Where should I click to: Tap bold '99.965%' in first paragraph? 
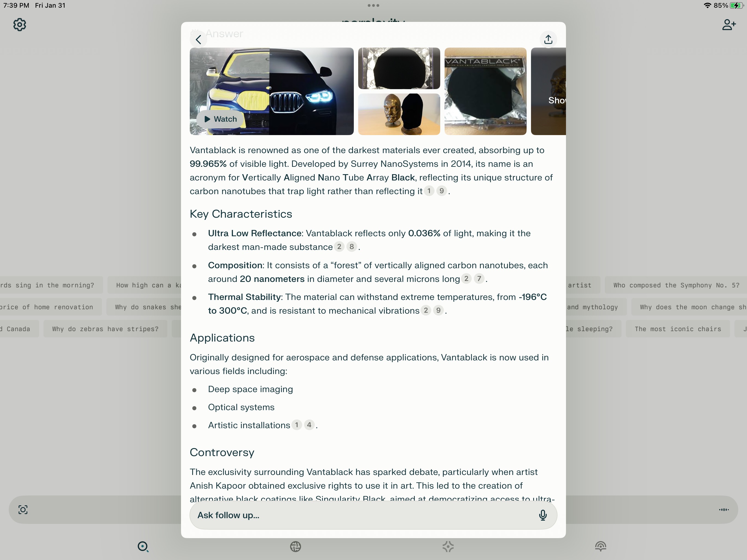[208, 164]
